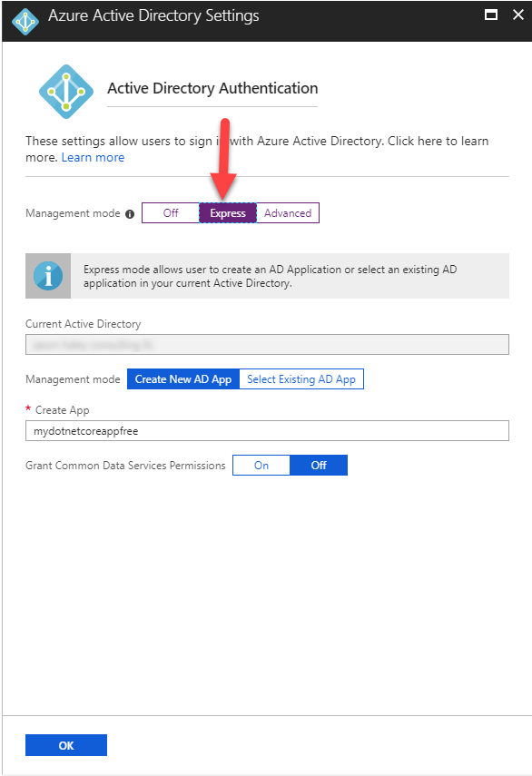Image resolution: width=532 pixels, height=776 pixels.
Task: Turn Off Common Data Services Permissions
Action: (319, 466)
